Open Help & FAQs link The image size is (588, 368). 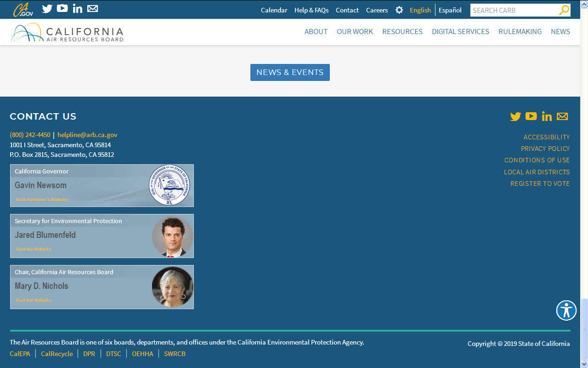[x=311, y=10]
